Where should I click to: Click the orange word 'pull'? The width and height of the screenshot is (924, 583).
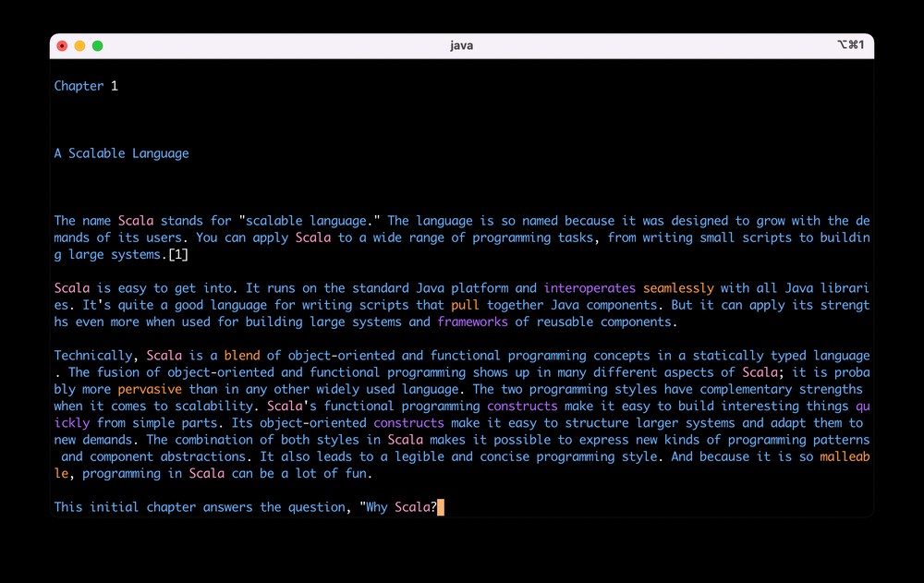[x=465, y=305]
